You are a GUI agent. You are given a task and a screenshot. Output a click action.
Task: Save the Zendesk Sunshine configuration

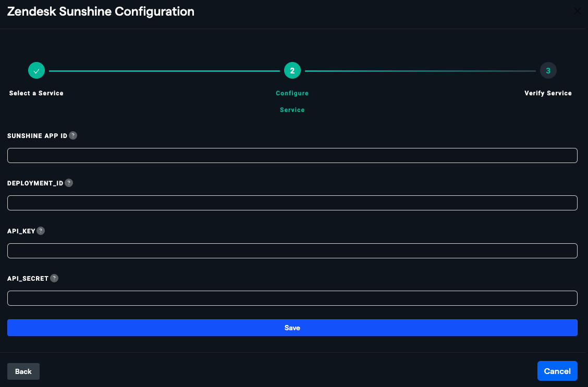coord(292,328)
